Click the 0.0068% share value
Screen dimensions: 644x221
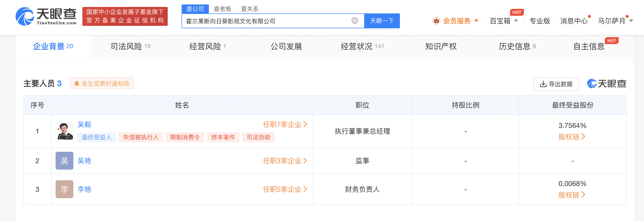coord(573,184)
